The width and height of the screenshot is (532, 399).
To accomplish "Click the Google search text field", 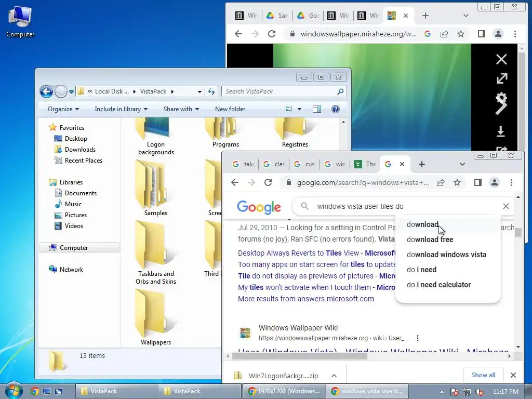I will click(x=404, y=206).
